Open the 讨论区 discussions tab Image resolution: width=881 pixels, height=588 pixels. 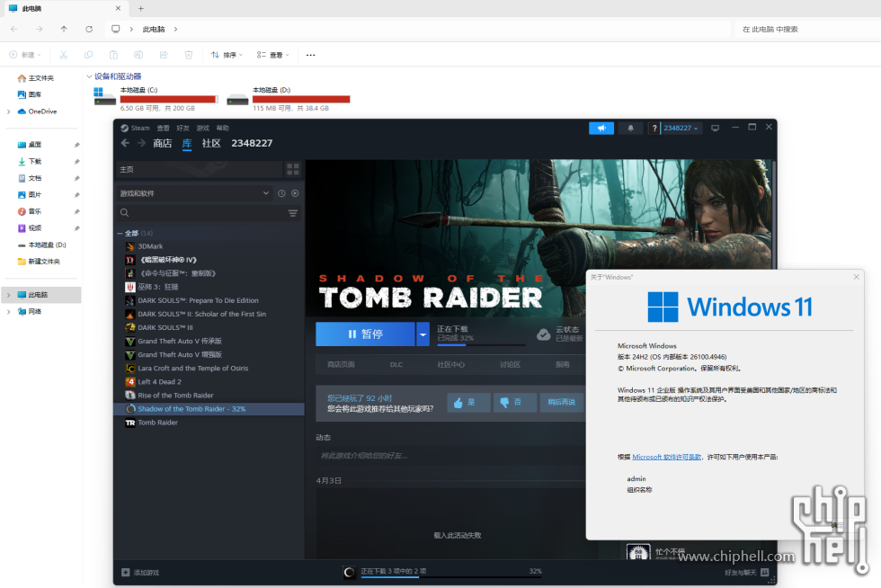click(511, 365)
